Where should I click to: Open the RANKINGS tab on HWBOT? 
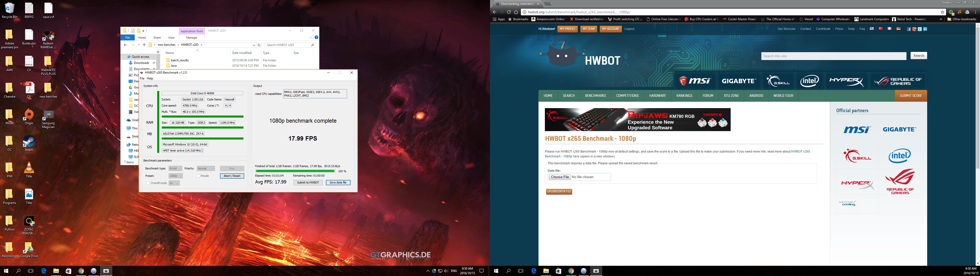click(684, 96)
